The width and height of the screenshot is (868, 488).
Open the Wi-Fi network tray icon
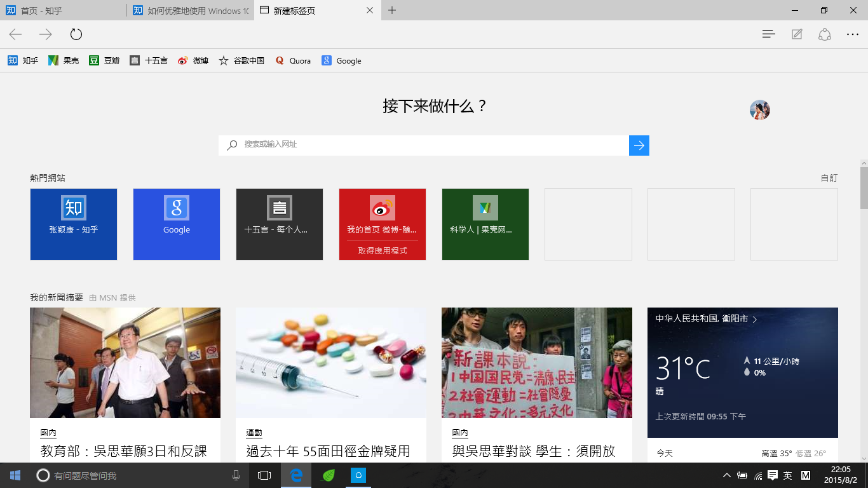pos(758,475)
